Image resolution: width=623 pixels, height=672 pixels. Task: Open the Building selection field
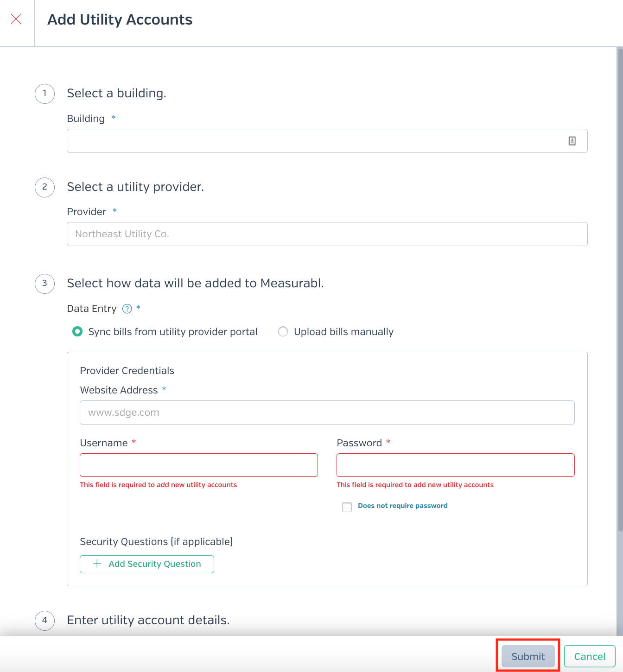pyautogui.click(x=327, y=141)
